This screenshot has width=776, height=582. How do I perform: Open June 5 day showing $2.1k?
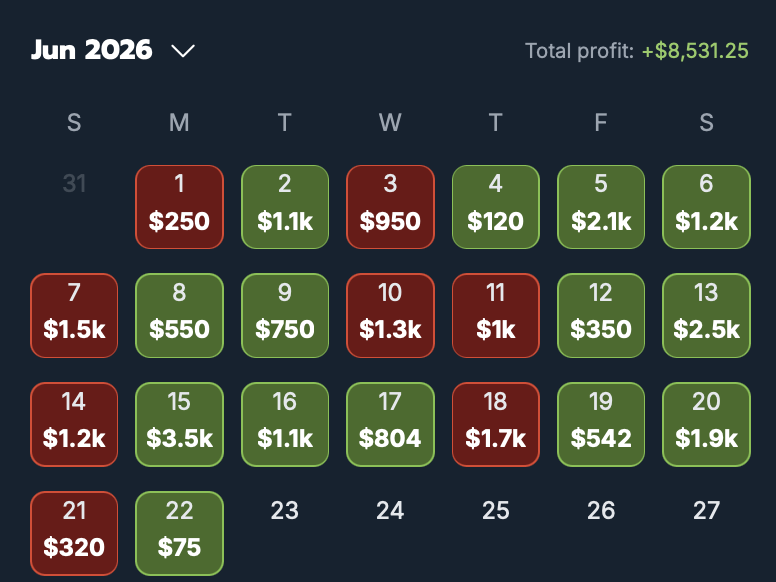(601, 207)
